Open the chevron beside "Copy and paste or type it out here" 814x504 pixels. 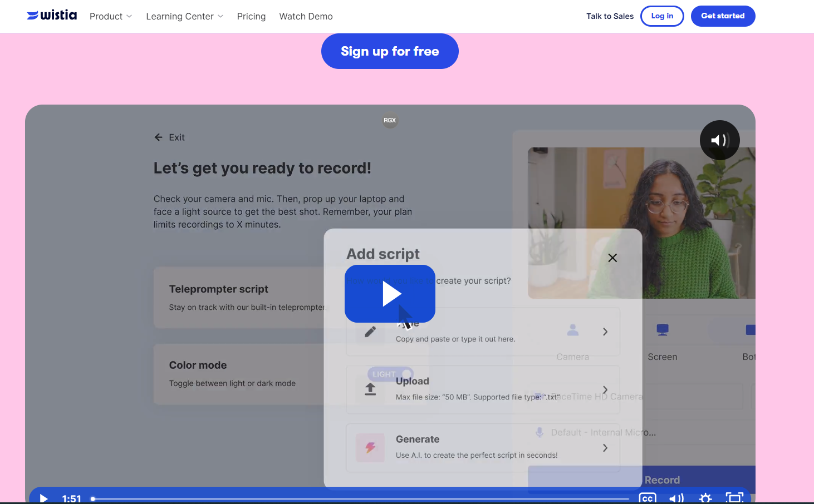605,332
